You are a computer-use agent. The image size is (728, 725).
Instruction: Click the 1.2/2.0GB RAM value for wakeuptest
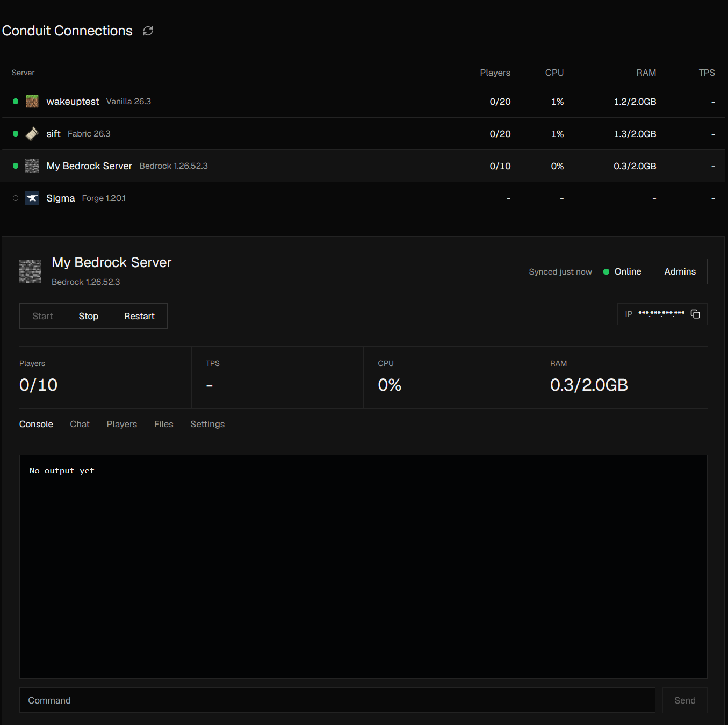tap(635, 102)
